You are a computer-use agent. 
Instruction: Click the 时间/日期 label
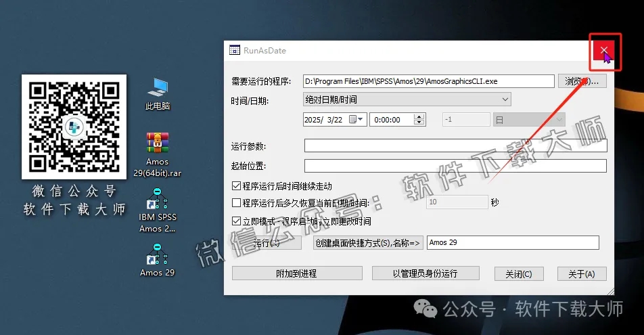250,101
